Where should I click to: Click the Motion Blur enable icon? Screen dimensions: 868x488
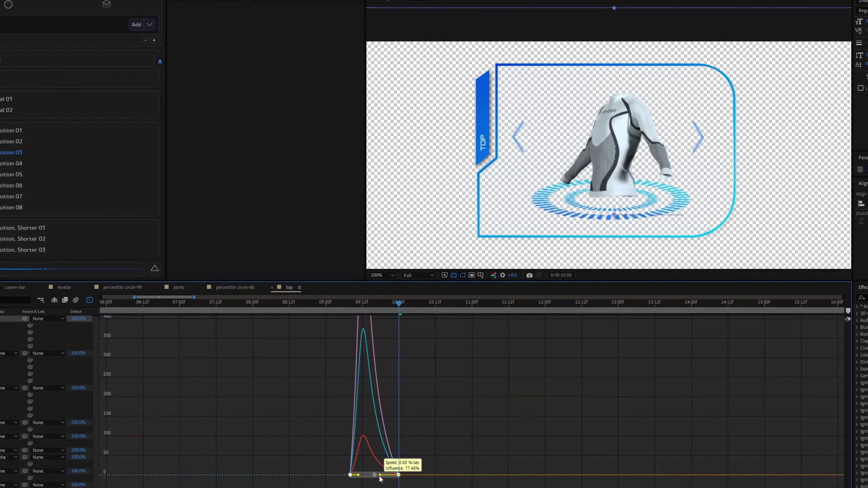tap(75, 300)
